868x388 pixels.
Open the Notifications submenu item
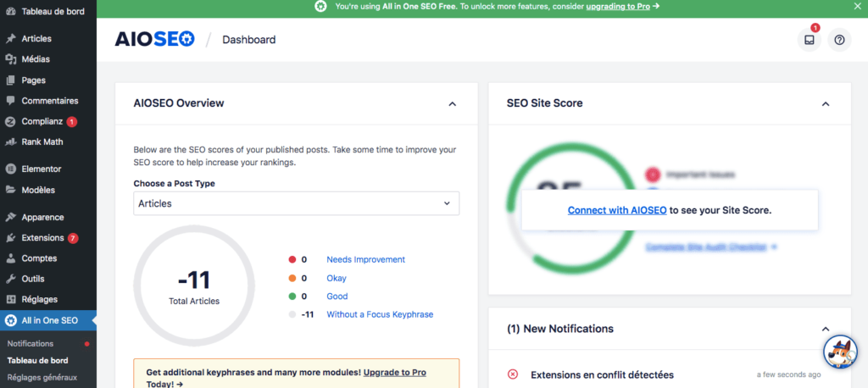click(x=31, y=343)
